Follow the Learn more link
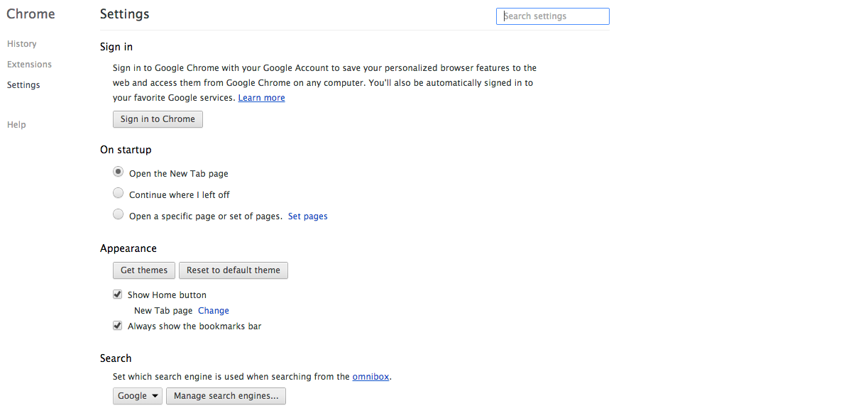 click(261, 98)
